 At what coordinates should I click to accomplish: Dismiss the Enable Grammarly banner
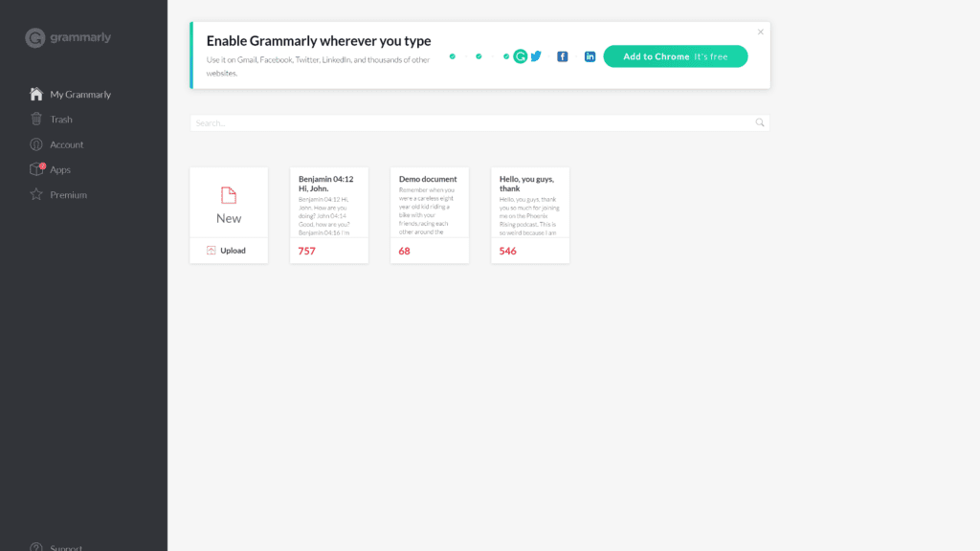pyautogui.click(x=761, y=32)
